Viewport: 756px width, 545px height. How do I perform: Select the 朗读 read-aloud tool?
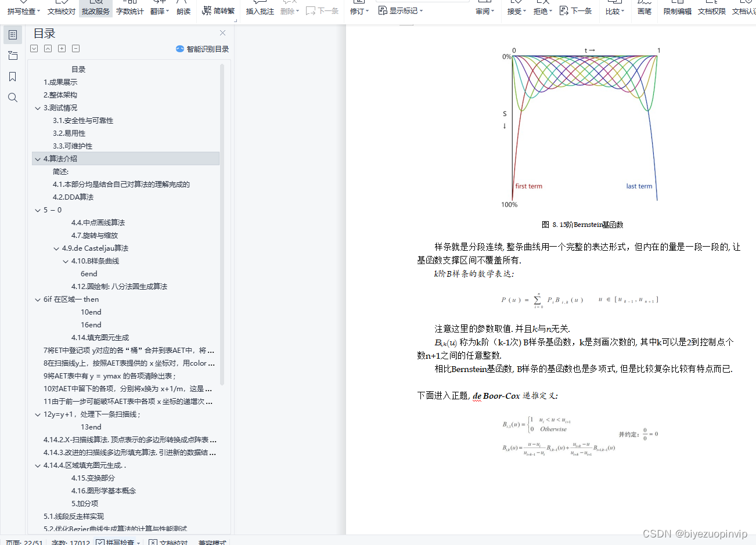pos(183,10)
